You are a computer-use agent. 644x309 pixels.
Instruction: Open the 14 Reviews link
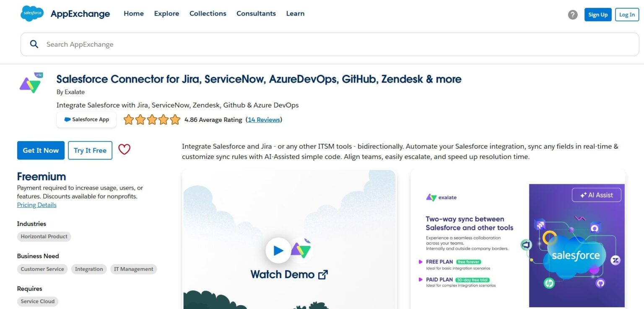point(264,119)
